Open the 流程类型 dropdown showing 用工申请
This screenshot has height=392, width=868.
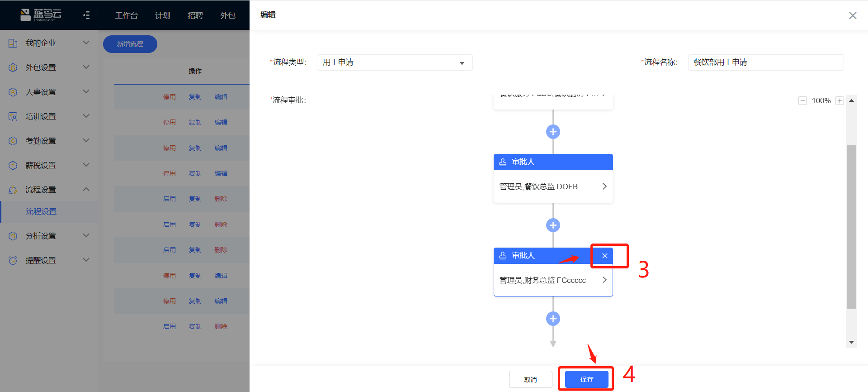[395, 62]
